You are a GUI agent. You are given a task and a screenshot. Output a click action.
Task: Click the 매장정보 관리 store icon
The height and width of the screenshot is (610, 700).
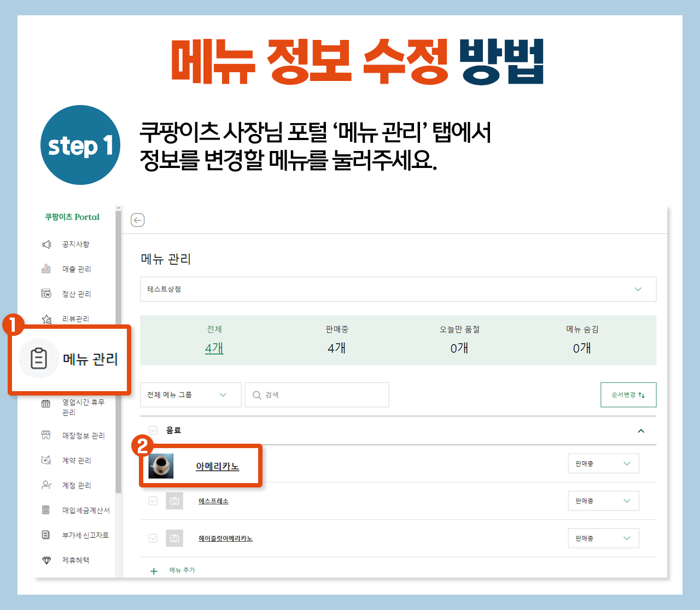coord(46,435)
